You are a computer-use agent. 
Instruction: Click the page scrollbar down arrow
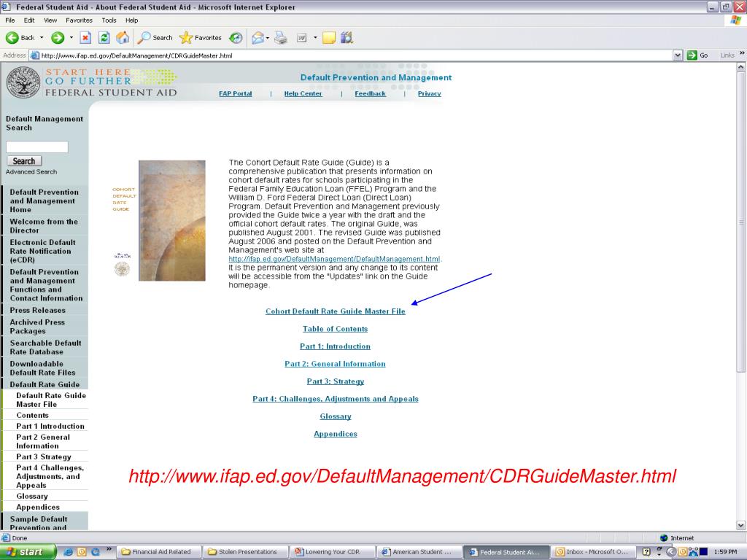click(741, 525)
